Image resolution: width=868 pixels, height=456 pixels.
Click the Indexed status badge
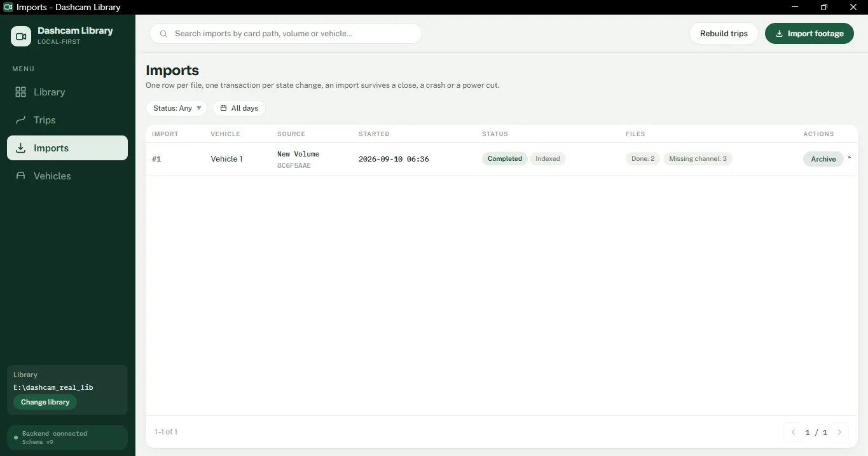[548, 159]
